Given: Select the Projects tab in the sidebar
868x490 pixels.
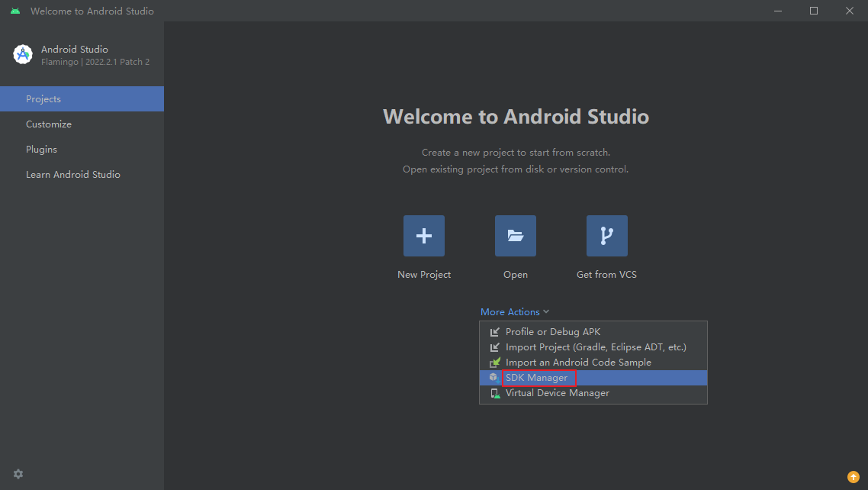Looking at the screenshot, I should tap(82, 99).
